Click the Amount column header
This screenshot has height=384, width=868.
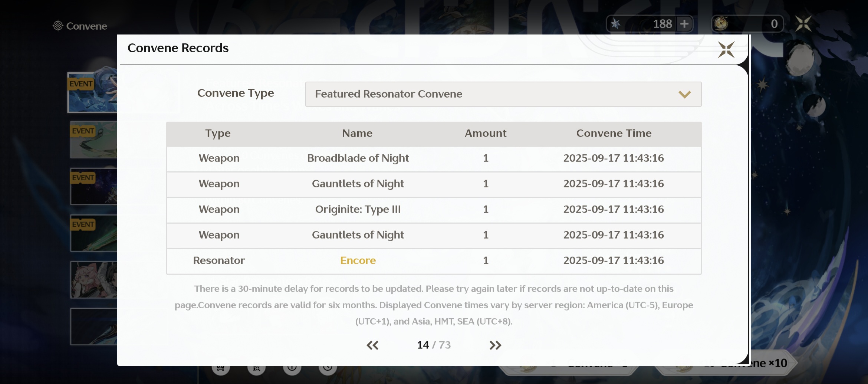point(486,133)
